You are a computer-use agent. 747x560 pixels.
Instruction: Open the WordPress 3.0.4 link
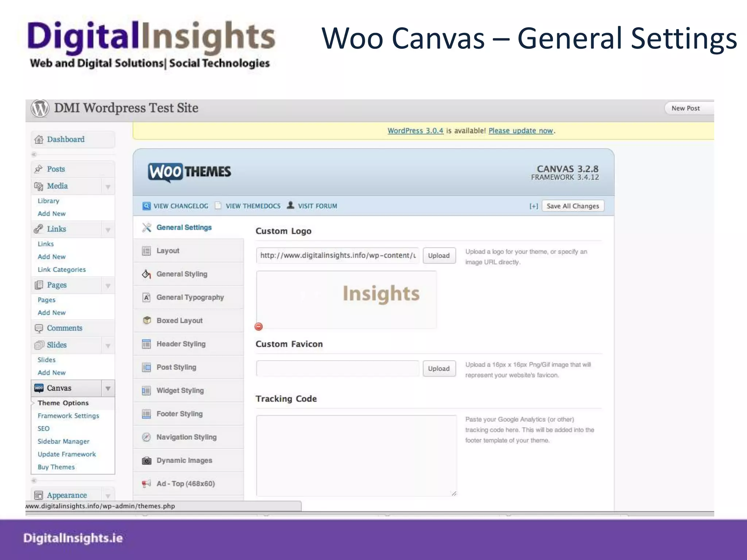[x=415, y=131]
